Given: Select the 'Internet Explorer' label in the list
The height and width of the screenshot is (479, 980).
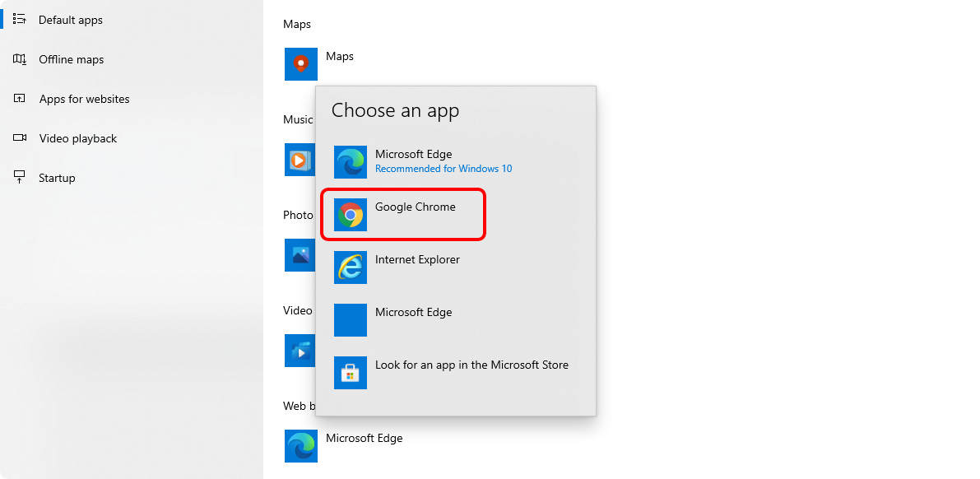Looking at the screenshot, I should (417, 259).
